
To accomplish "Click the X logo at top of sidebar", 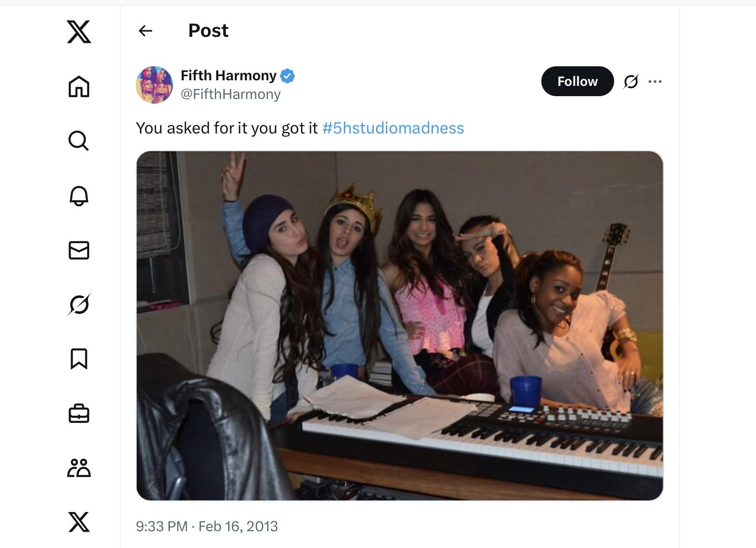I will pos(79,32).
